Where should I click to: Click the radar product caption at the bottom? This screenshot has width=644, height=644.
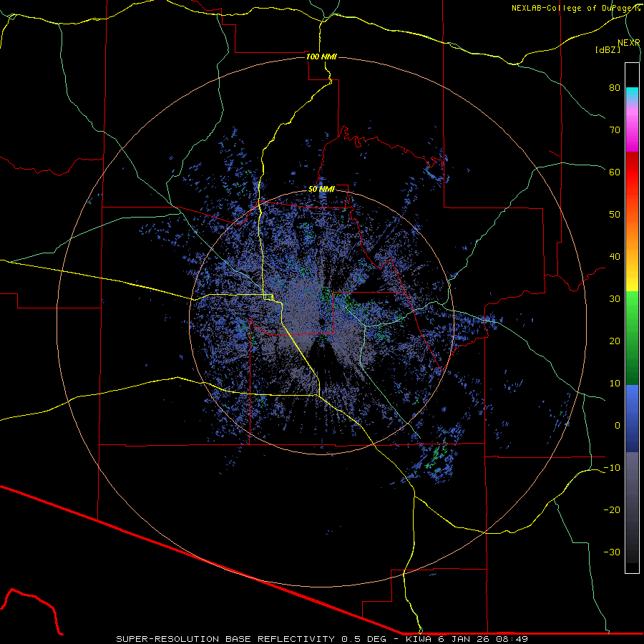pos(322,639)
